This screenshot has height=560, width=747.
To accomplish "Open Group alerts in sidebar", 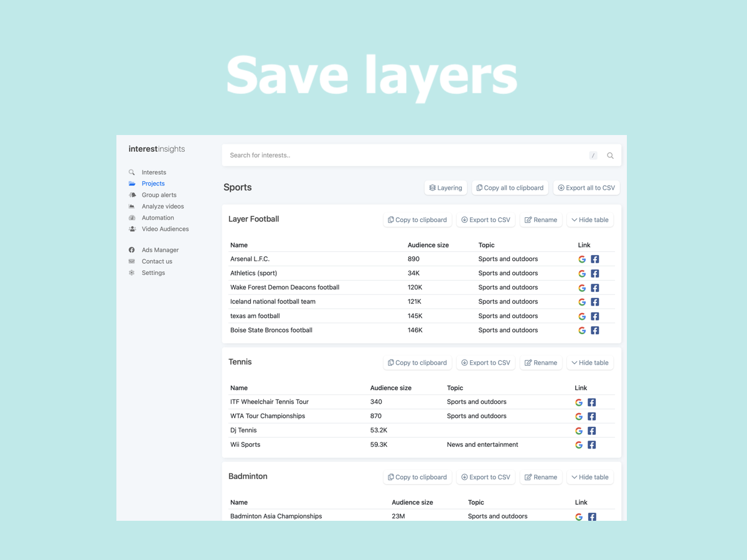I will tap(159, 195).
